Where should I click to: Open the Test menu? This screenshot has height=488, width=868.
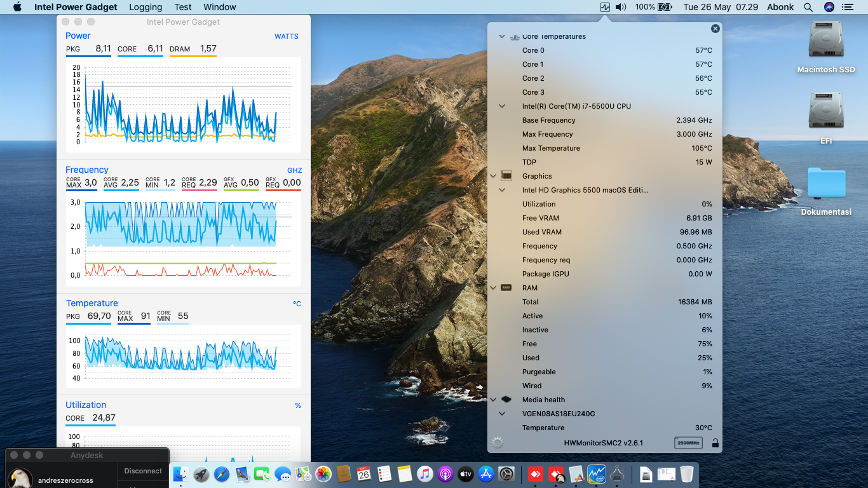[182, 7]
